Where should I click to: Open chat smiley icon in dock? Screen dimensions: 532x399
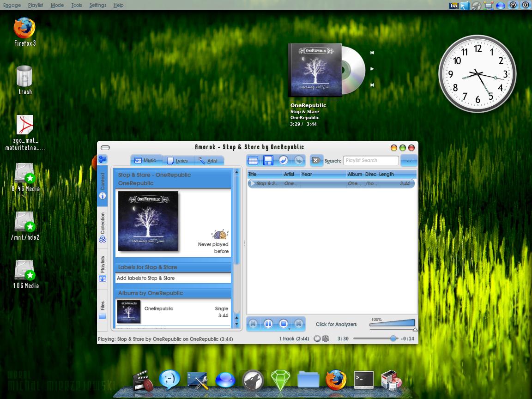169,380
